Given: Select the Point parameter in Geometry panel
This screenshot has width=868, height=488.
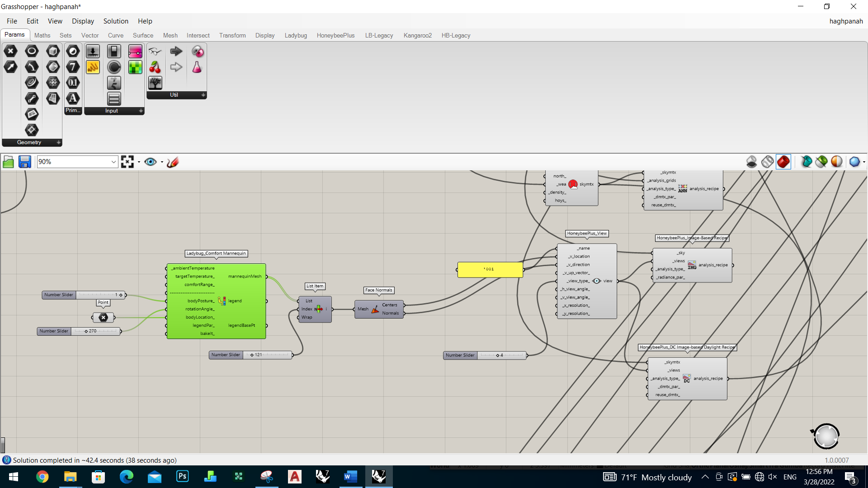Looking at the screenshot, I should [x=11, y=52].
